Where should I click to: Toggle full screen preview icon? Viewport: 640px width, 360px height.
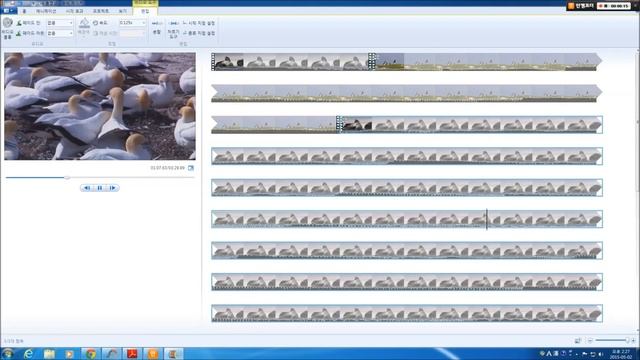pos(191,168)
